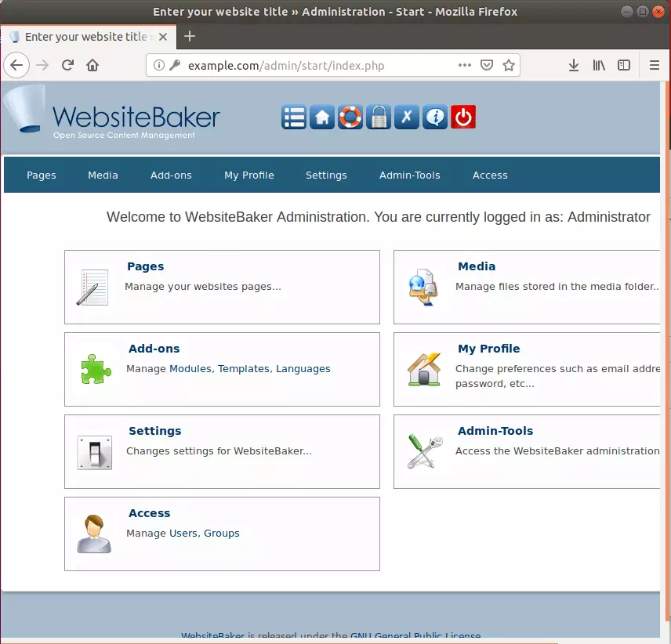Reload the page in Firefox
The width and height of the screenshot is (671, 644).
tap(67, 66)
